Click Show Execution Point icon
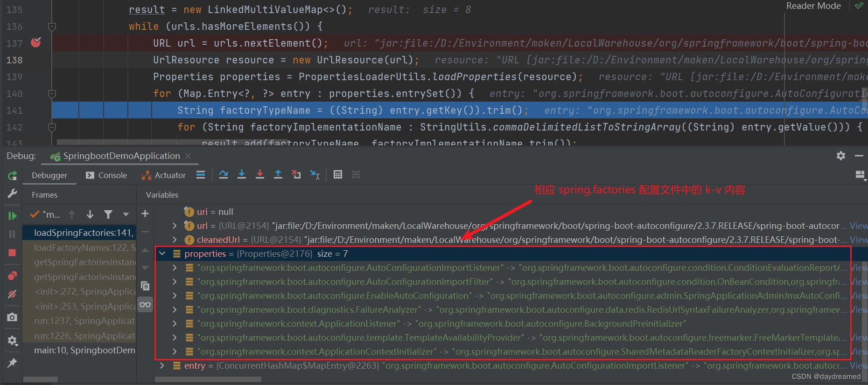This screenshot has height=385, width=868. coord(201,175)
